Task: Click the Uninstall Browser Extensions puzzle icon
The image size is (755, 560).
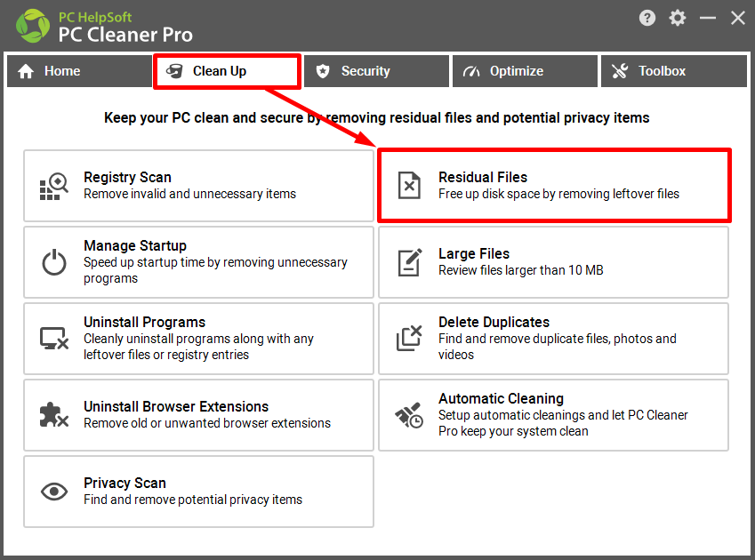Action: (x=54, y=415)
